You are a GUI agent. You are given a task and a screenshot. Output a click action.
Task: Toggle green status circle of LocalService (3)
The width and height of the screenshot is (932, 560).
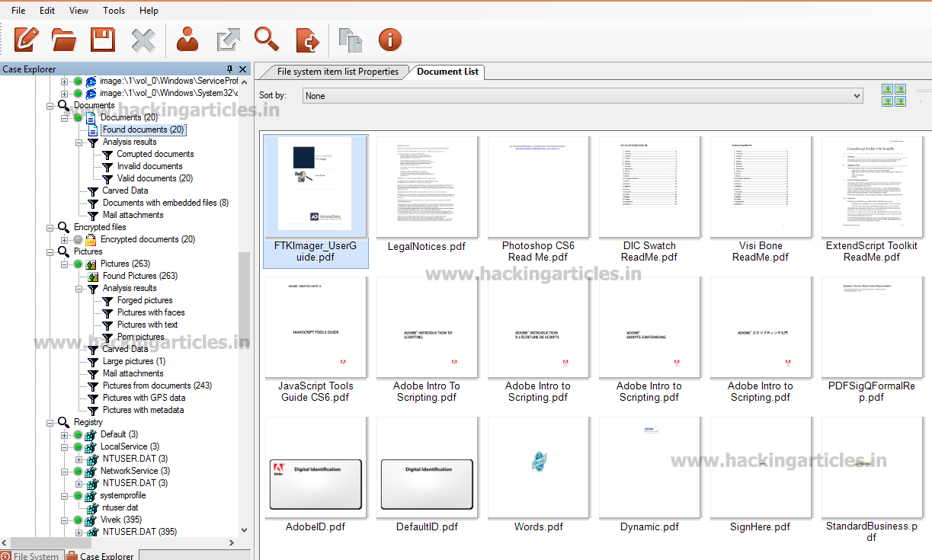pyautogui.click(x=78, y=447)
